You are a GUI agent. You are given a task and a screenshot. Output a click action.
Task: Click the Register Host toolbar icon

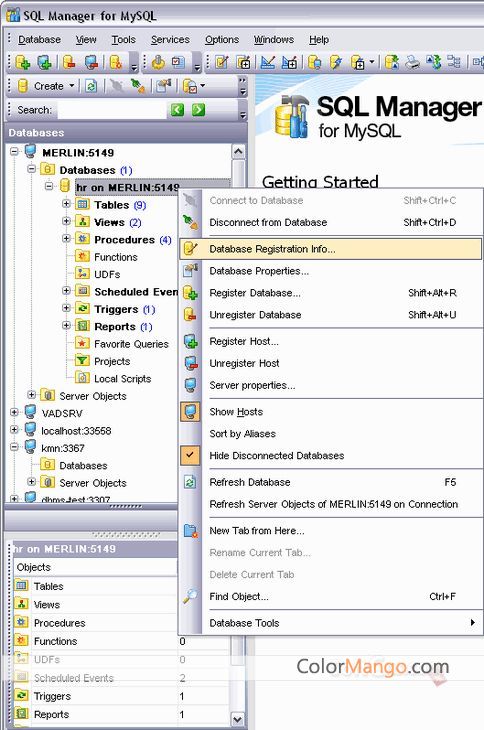click(44, 62)
